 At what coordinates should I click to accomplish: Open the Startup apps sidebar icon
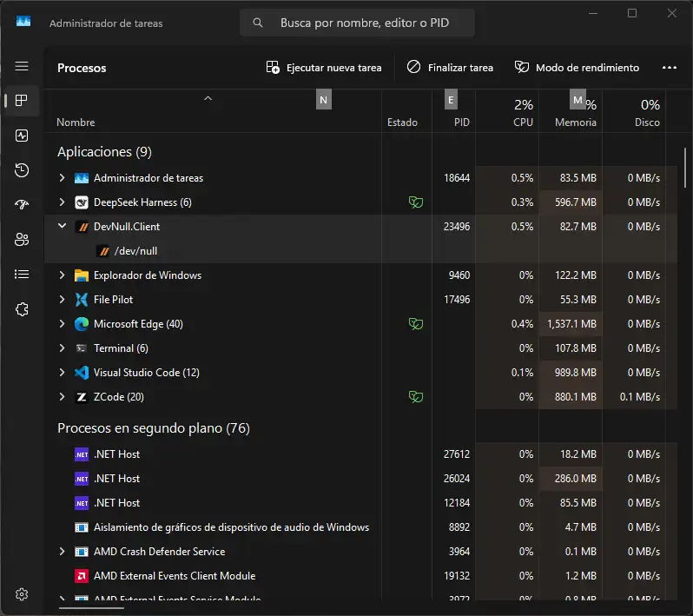click(x=22, y=204)
